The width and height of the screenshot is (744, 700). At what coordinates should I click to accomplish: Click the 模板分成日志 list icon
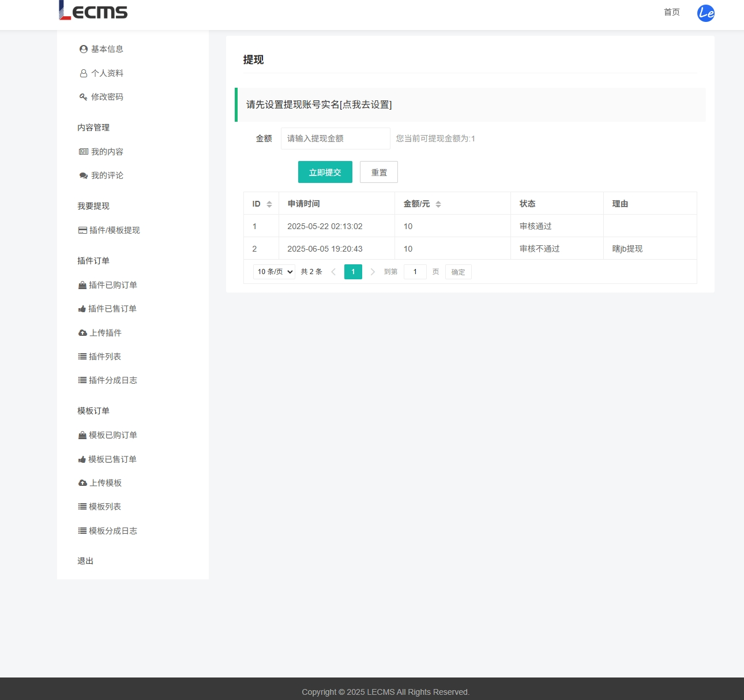[x=82, y=531]
